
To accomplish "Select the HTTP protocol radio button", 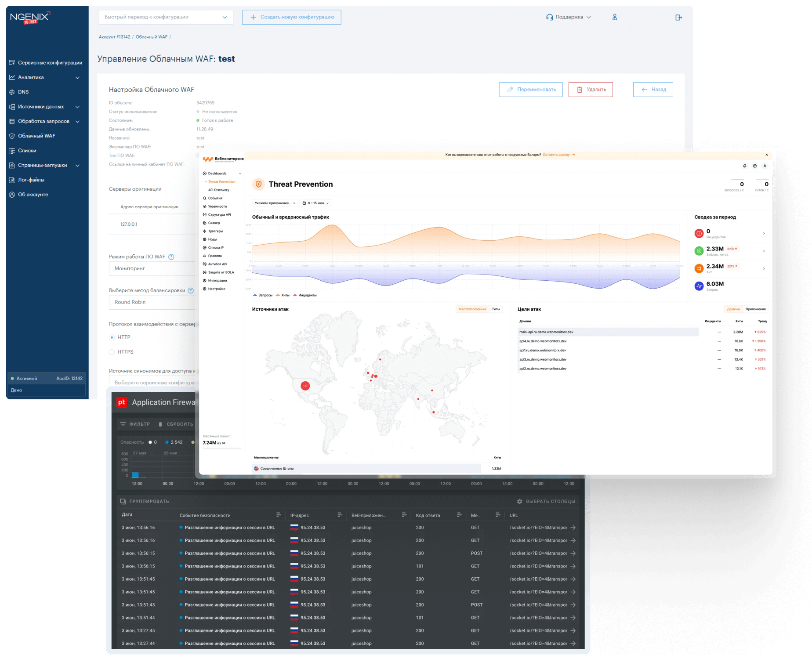I will 112,337.
